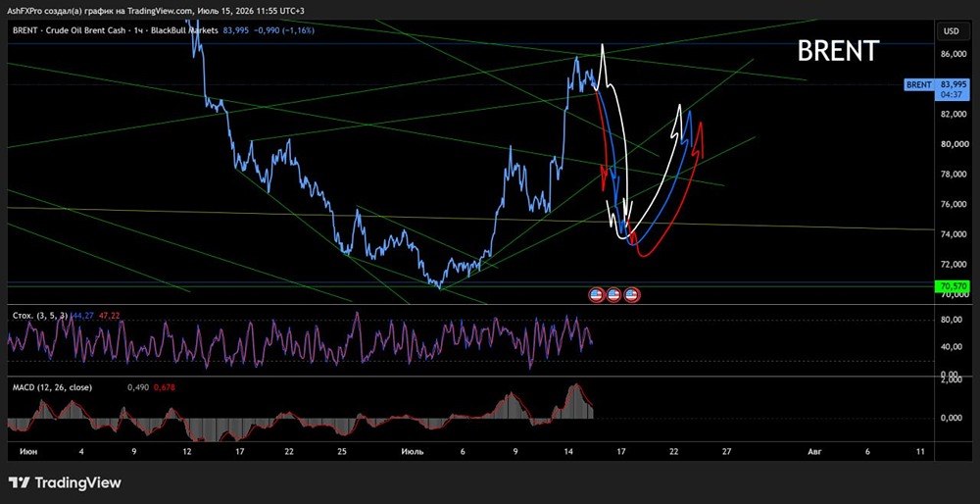The height and width of the screenshot is (504, 980).
Task: Select the red upward forecast arrow tip
Action: (701, 126)
